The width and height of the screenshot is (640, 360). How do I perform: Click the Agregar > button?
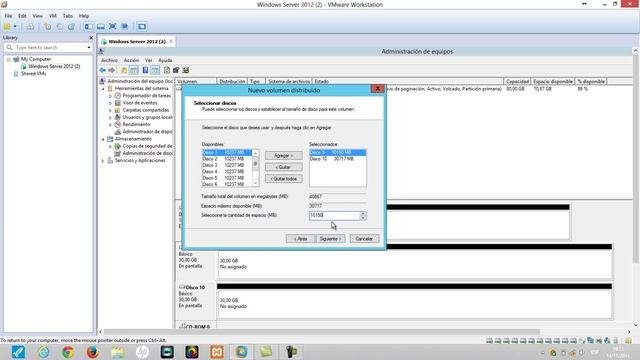(x=284, y=156)
